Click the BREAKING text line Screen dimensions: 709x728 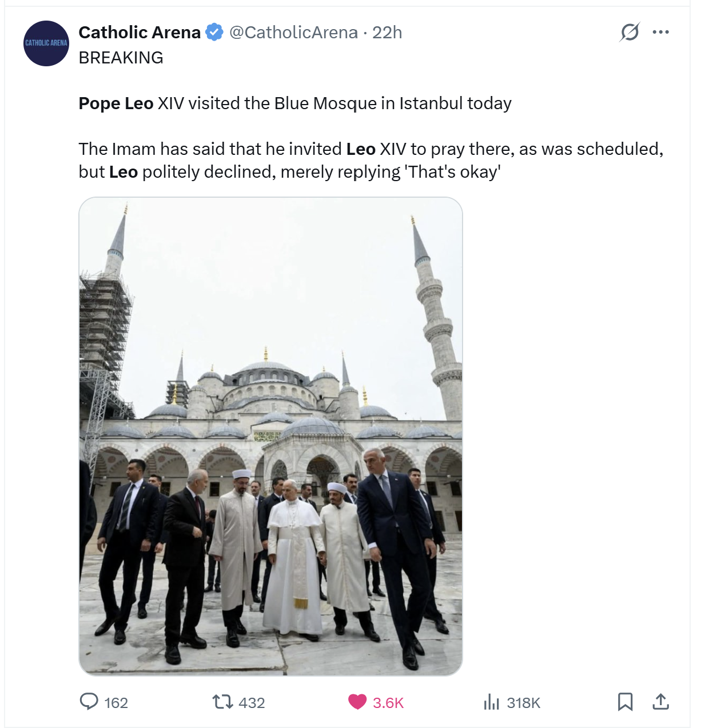coord(121,58)
